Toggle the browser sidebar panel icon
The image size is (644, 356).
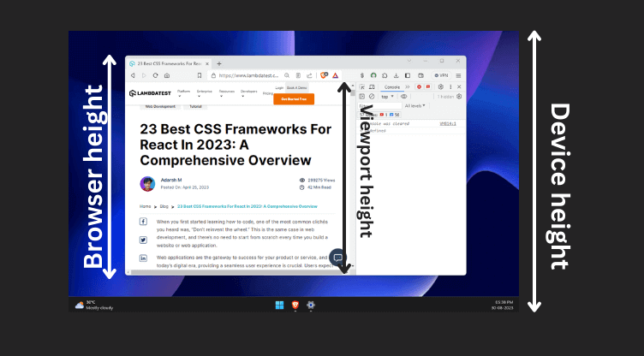coord(408,75)
